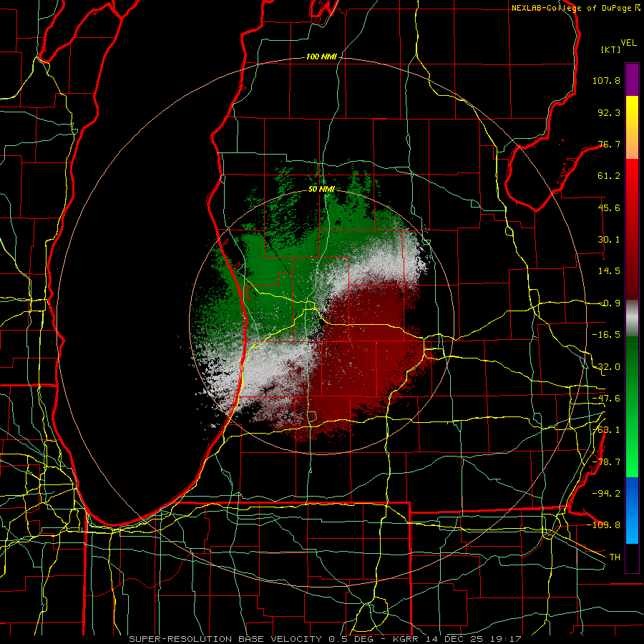644x644 pixels.
Task: Click the 100 NMI range ring label
Action: [321, 57]
